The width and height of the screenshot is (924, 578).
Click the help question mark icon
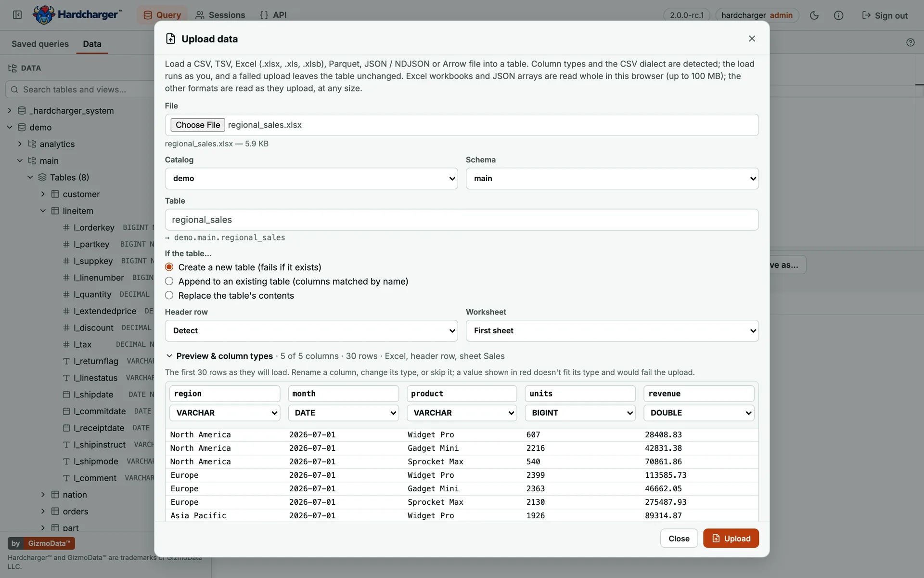(910, 42)
